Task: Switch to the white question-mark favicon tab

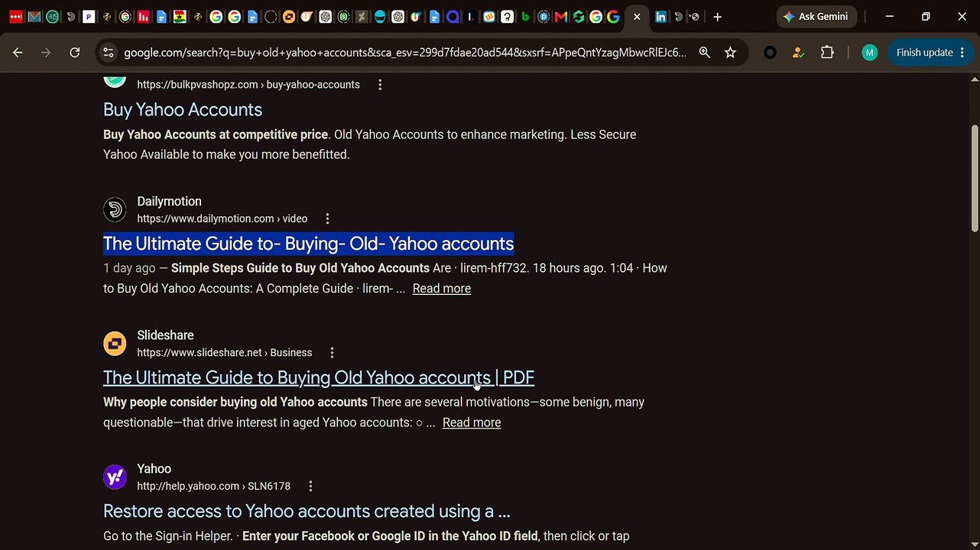Action: pyautogui.click(x=507, y=17)
